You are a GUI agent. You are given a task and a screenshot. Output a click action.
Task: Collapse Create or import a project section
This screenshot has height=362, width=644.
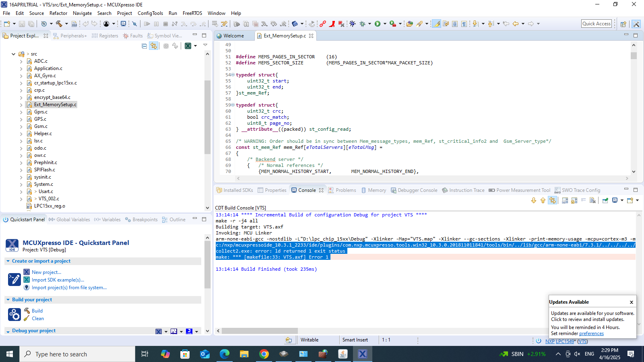[8, 261]
